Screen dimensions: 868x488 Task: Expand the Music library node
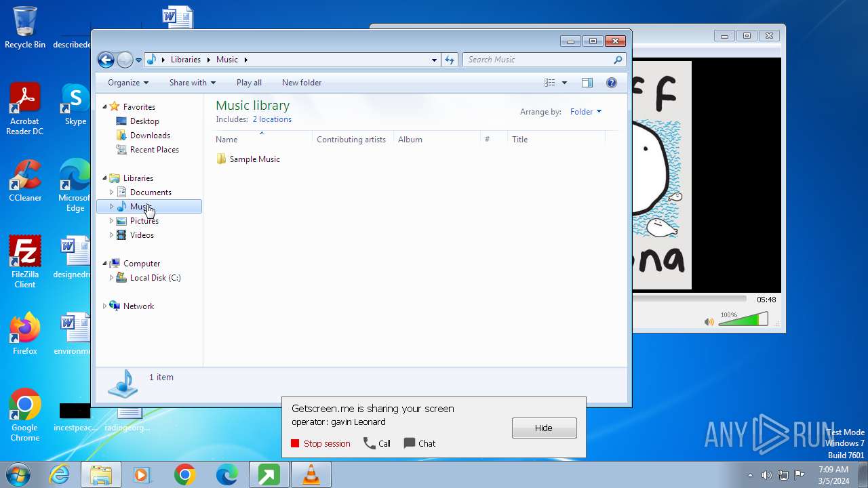point(112,207)
